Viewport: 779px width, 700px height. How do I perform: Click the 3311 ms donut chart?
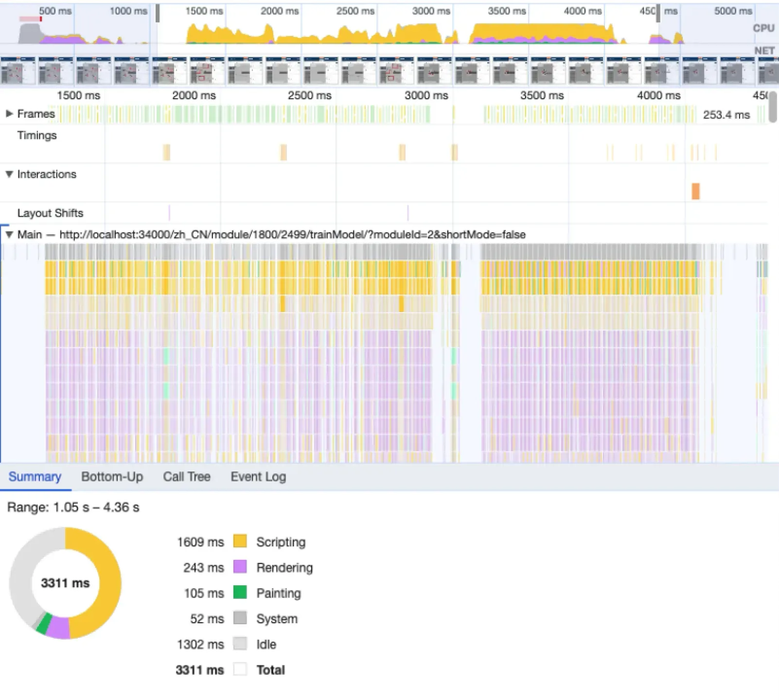coord(65,583)
